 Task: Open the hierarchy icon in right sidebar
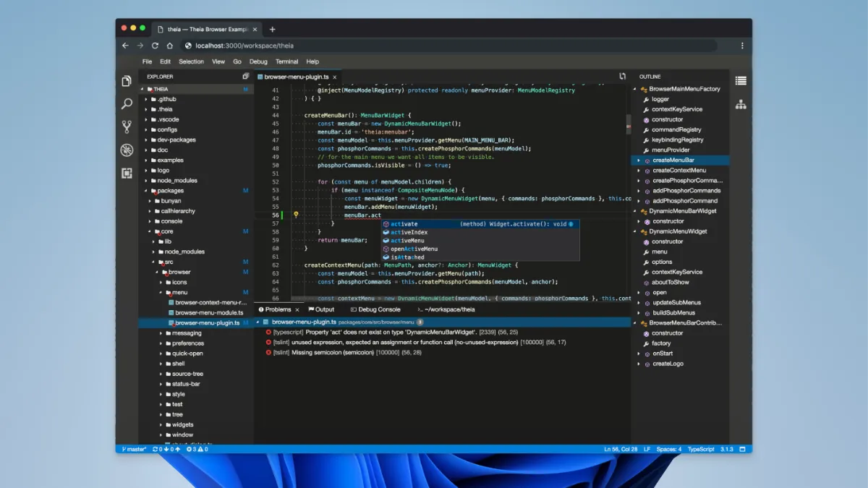pyautogui.click(x=741, y=104)
